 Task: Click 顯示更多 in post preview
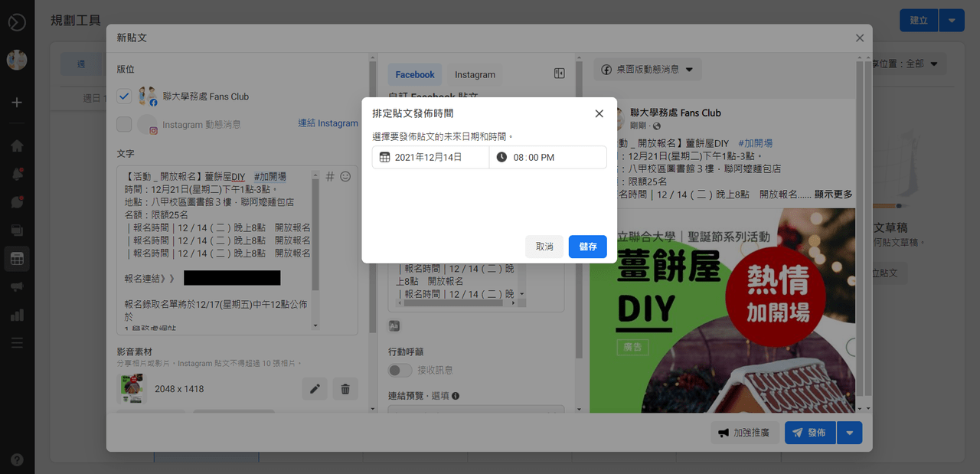pos(833,195)
